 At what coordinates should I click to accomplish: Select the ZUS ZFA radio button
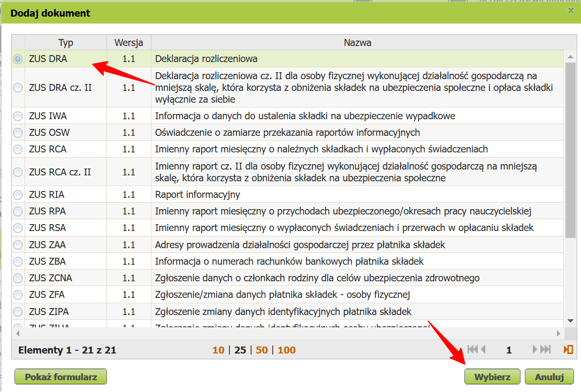pos(18,295)
